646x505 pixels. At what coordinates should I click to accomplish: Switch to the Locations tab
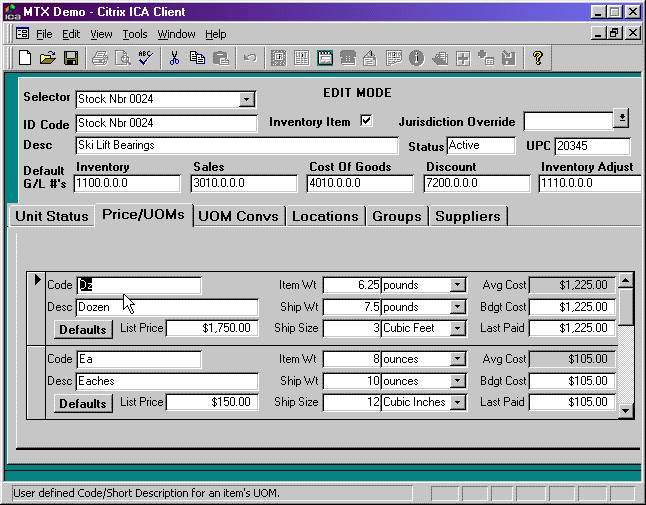(x=325, y=216)
